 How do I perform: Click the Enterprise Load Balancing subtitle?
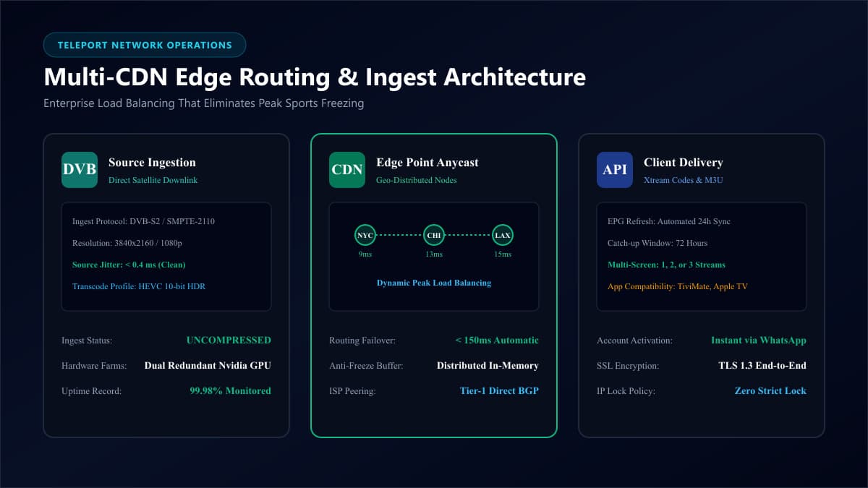click(203, 103)
